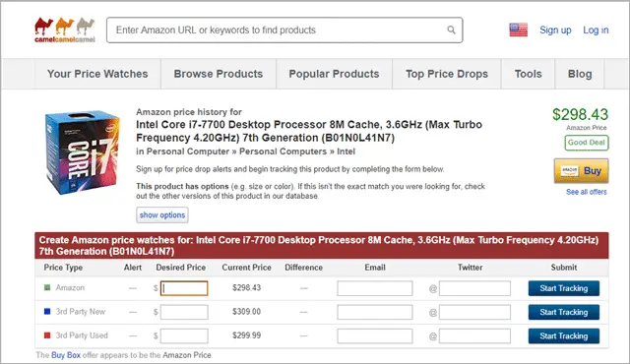Focus the 3rd Party Used Twitter field
630x364 pixels.
474,335
